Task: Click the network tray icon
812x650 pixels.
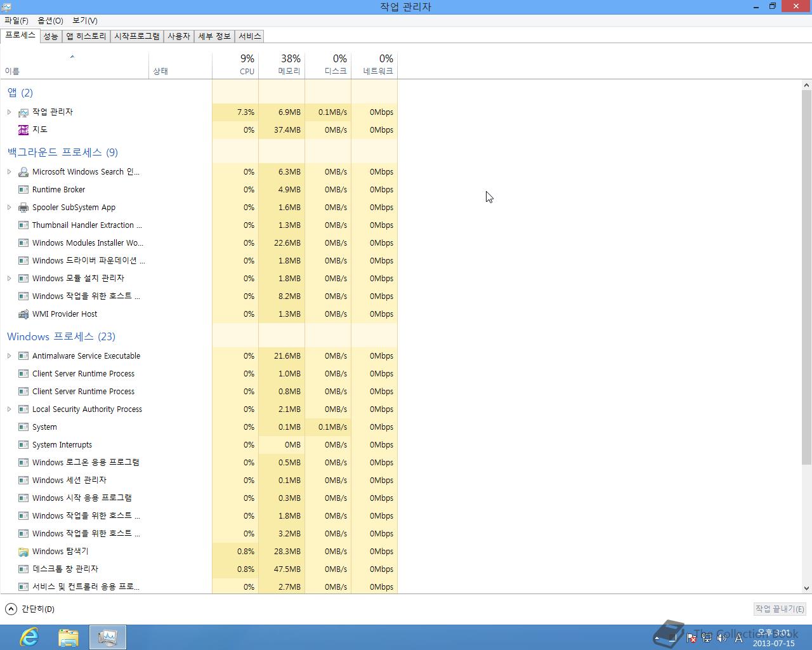Action: point(707,638)
